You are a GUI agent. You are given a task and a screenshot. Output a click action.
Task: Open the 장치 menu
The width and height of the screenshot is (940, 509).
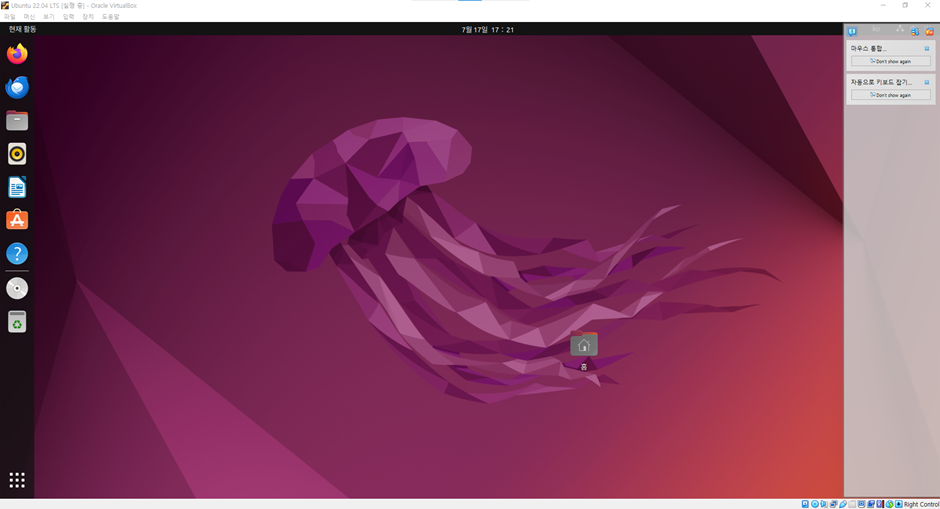[x=88, y=17]
